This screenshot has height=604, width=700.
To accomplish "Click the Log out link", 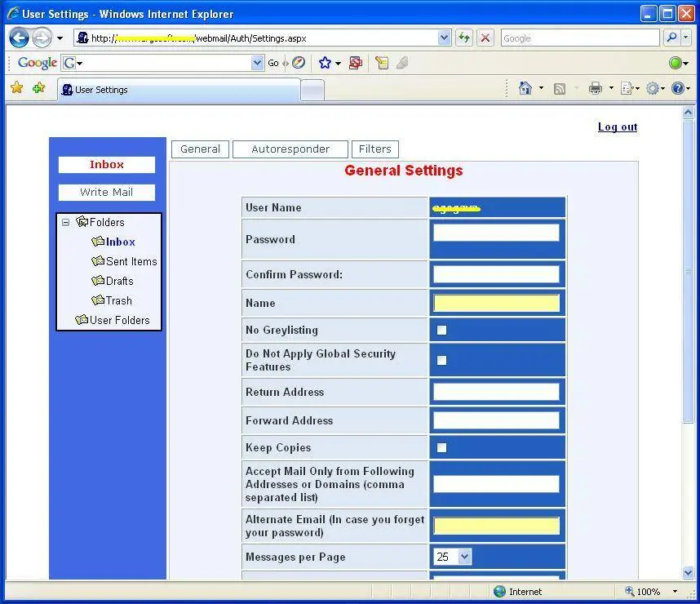I will (x=618, y=127).
